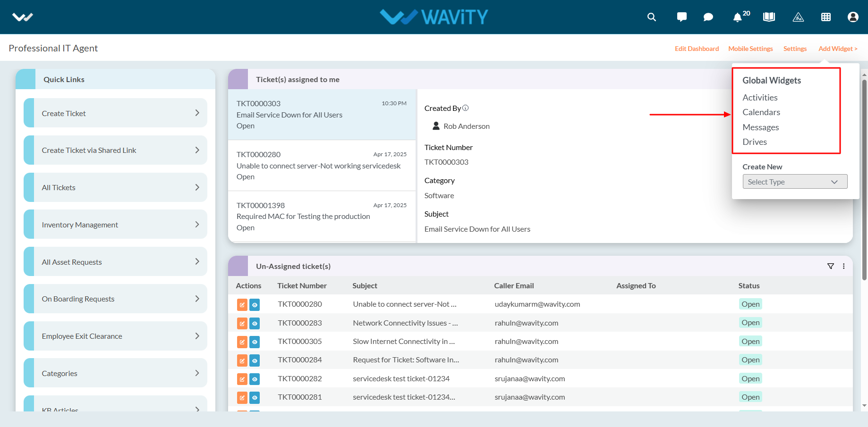Open the search icon in header
Viewport: 868px width, 427px height.
[651, 17]
